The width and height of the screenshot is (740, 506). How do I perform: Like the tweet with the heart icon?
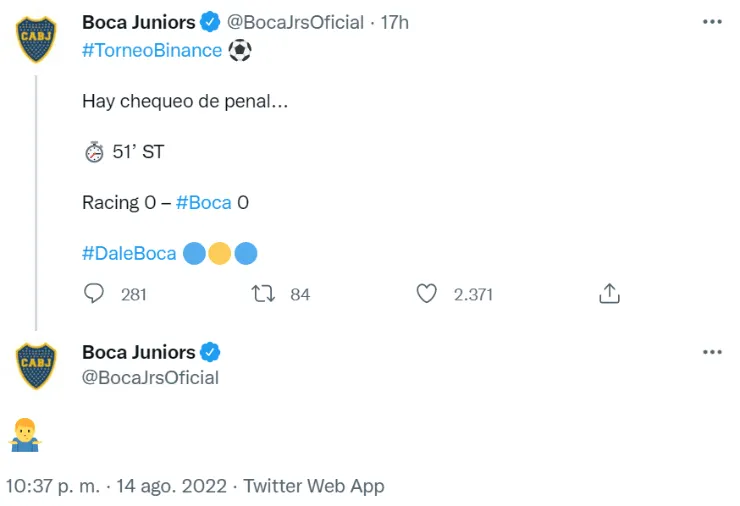click(427, 294)
